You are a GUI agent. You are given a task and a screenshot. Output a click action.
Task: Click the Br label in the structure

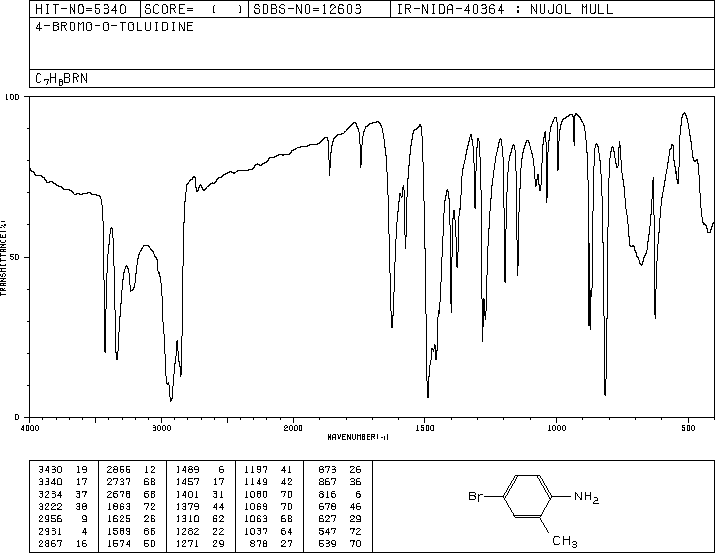475,496
